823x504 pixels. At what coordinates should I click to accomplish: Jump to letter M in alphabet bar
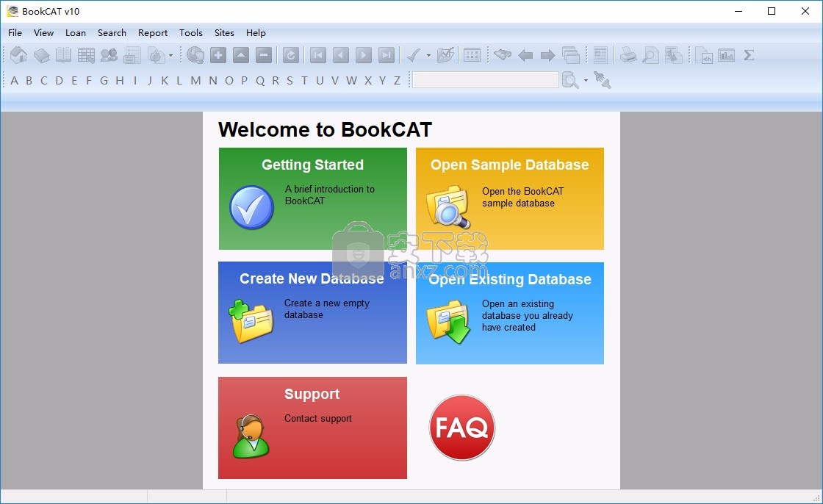pos(195,80)
